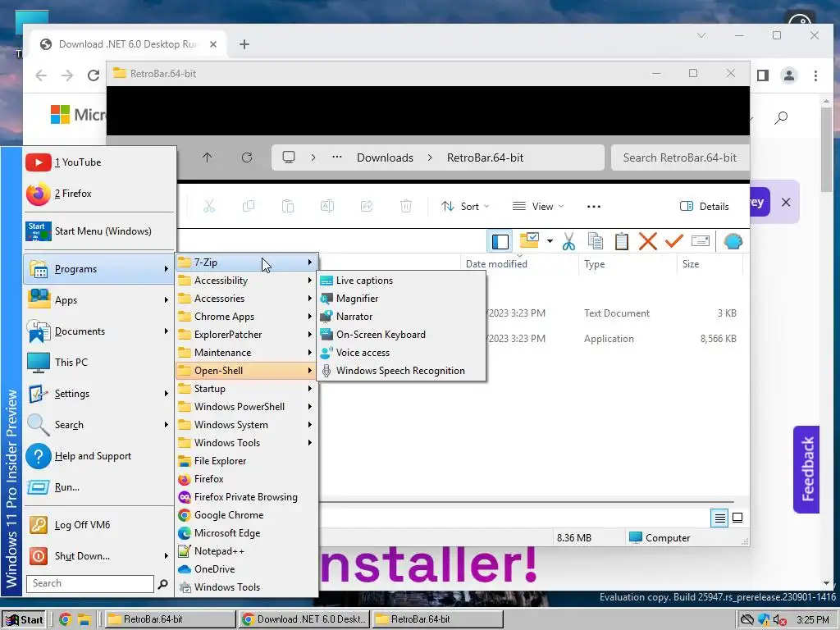The height and width of the screenshot is (630, 840).
Task: Start Voice access
Action: click(401, 353)
